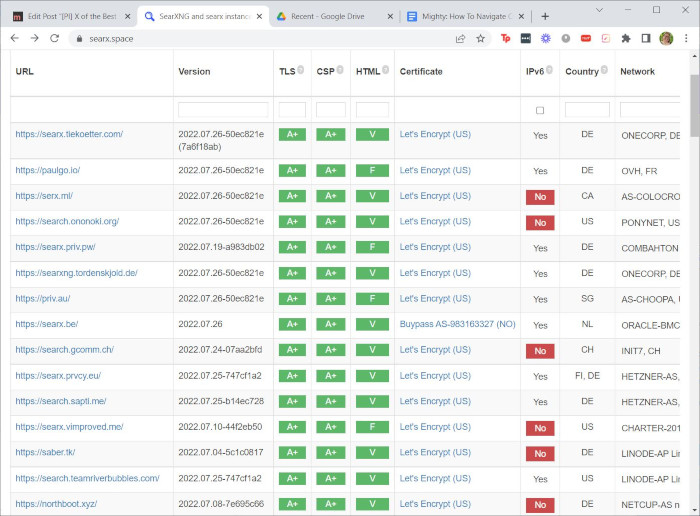
Task: Close the Edit Post tab
Action: (x=127, y=17)
